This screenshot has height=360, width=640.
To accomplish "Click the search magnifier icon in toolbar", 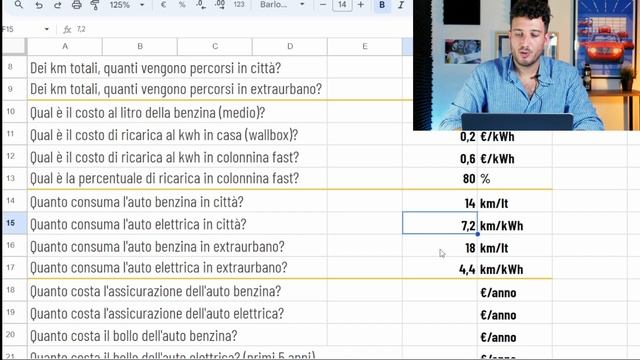I will 19,5.
